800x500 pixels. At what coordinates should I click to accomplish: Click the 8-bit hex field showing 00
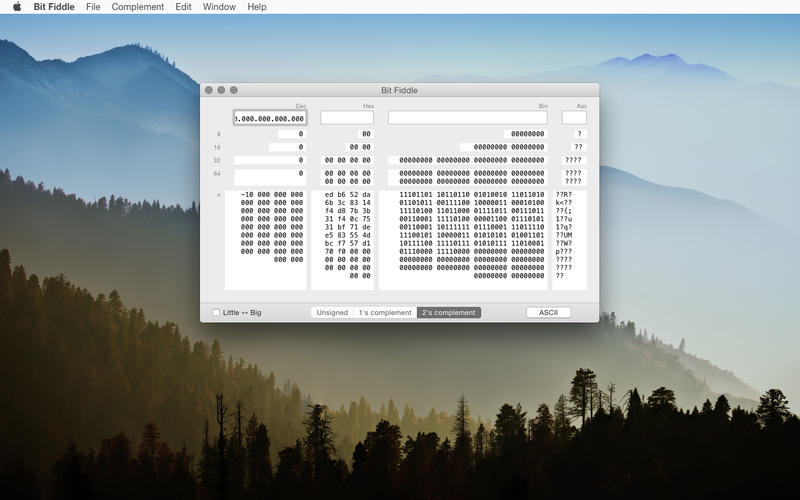click(366, 134)
